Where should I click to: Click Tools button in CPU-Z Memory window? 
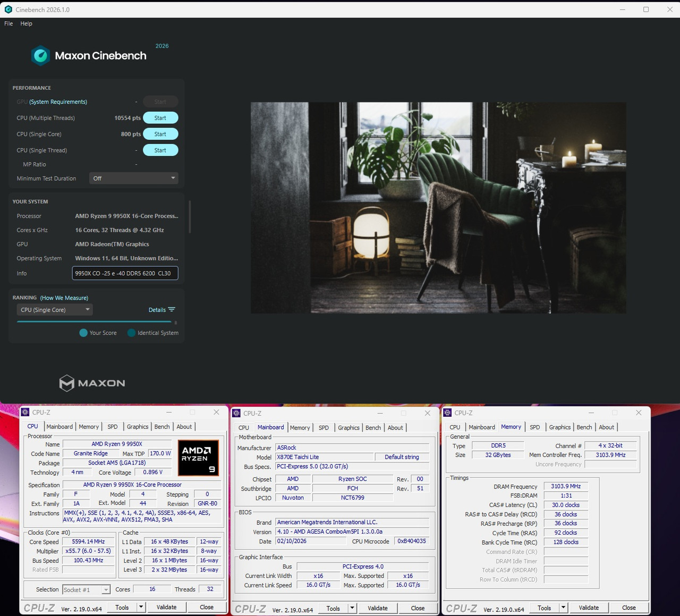(x=545, y=607)
